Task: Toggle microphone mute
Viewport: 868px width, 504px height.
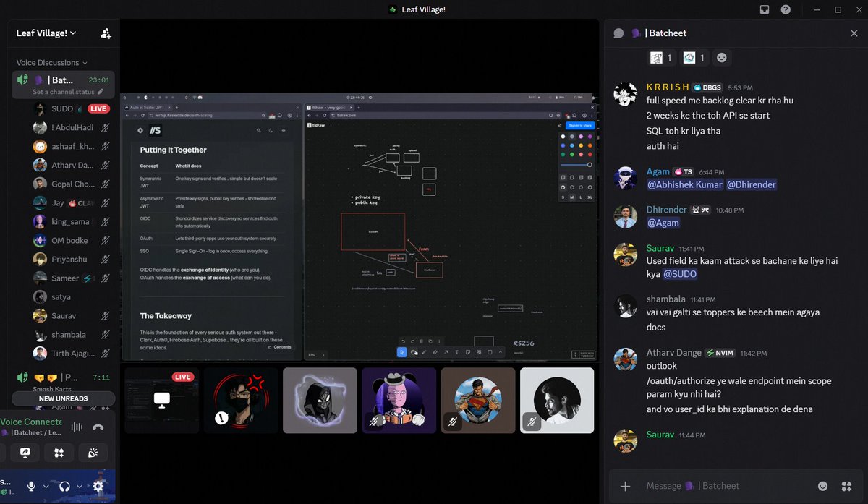Action: 32,487
